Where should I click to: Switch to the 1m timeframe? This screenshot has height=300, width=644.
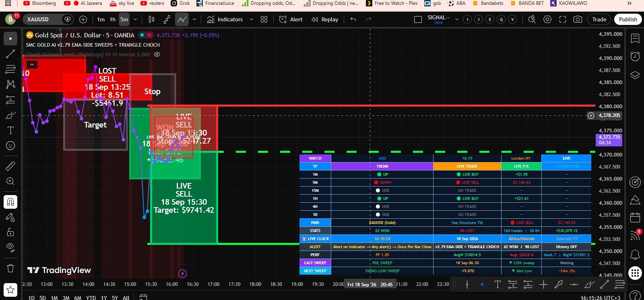pos(101,19)
